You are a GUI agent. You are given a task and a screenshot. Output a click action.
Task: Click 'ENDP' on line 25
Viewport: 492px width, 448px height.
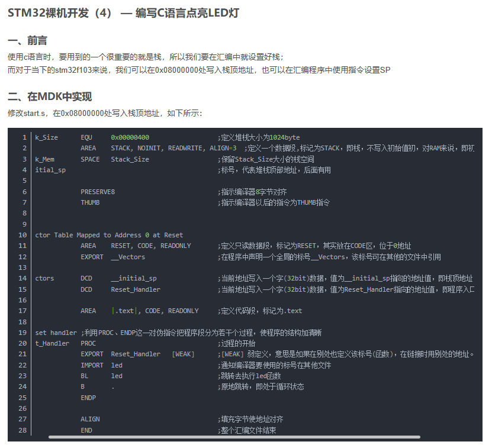[x=88, y=398]
